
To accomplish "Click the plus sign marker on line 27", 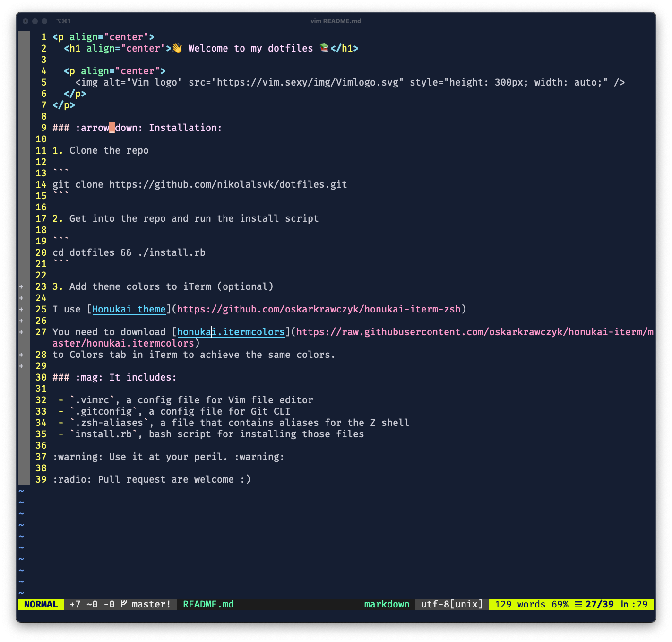I will point(21,332).
